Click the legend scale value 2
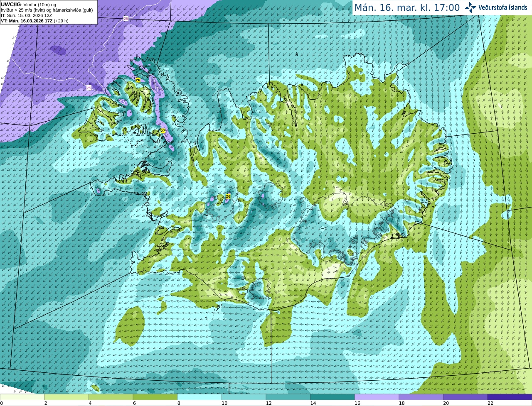 [46, 403]
